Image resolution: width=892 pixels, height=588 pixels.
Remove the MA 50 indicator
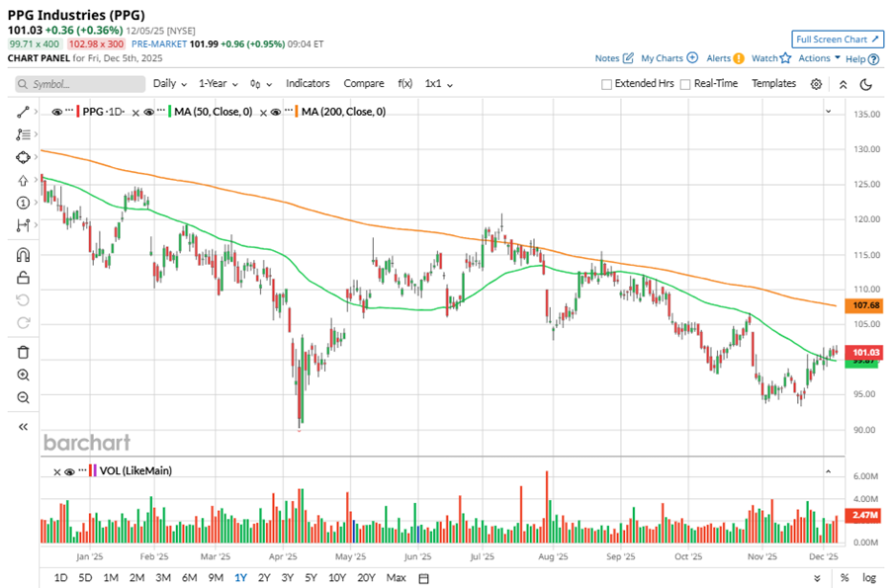[135, 113]
